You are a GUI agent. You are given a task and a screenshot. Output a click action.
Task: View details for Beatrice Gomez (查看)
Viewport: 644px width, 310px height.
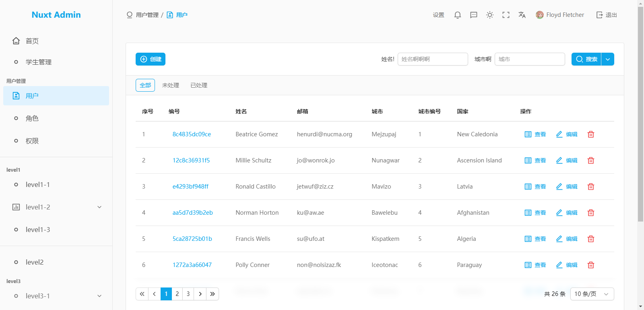(x=535, y=134)
